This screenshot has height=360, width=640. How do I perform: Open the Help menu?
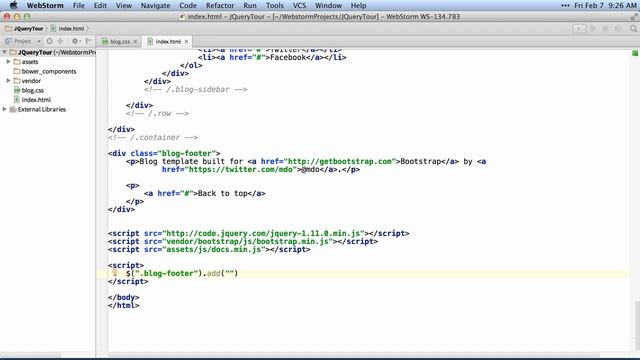358,5
